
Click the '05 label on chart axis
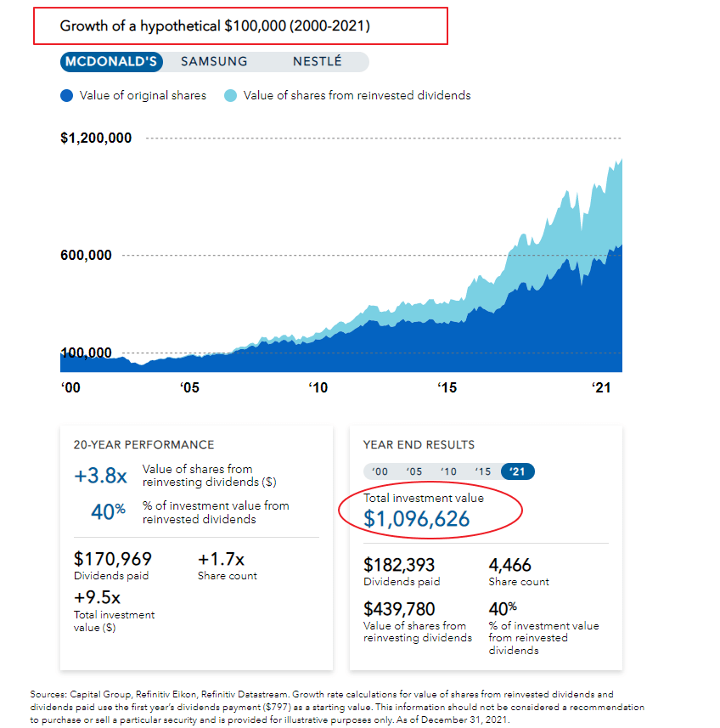(x=189, y=387)
